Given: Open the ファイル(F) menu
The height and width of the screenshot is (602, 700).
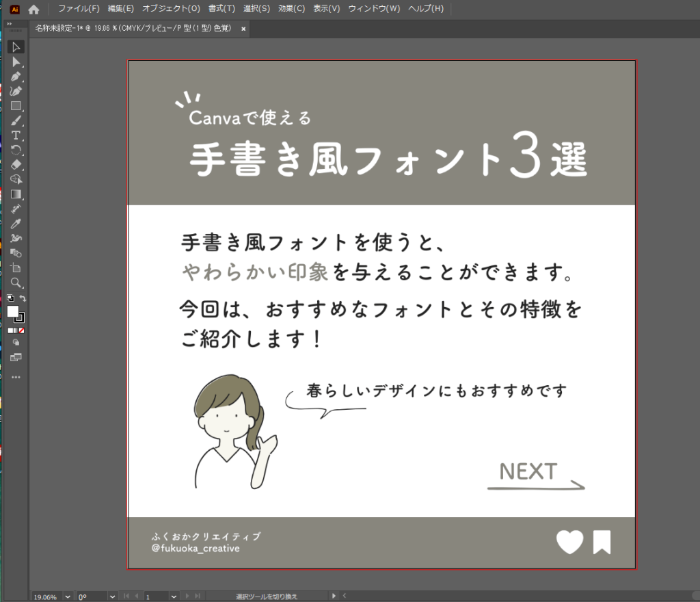Looking at the screenshot, I should pos(79,8).
